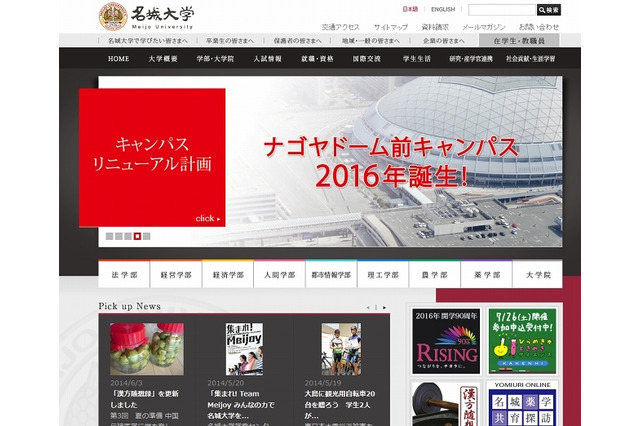The height and width of the screenshot is (426, 640).
Task: Open the 人間学部 faculty tab
Action: (x=280, y=274)
